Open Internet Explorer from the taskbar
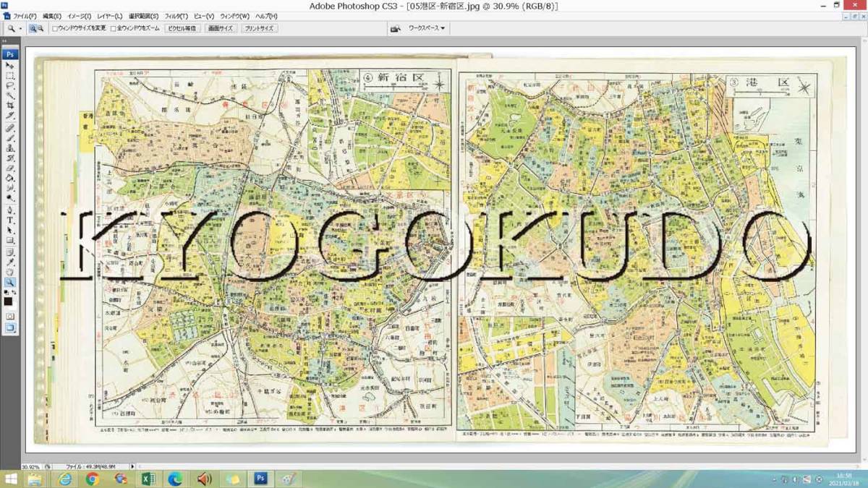The height and width of the screenshot is (488, 868). [x=65, y=479]
